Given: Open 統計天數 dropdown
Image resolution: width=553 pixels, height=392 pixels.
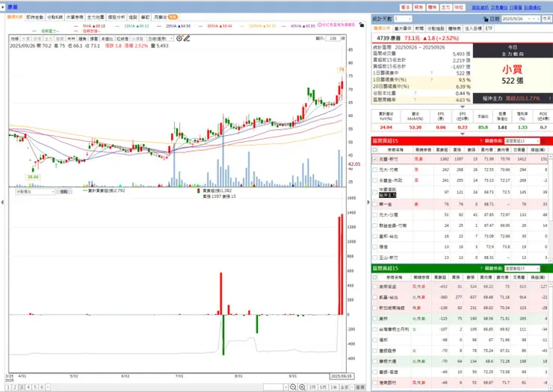Looking at the screenshot, I should (x=403, y=19).
